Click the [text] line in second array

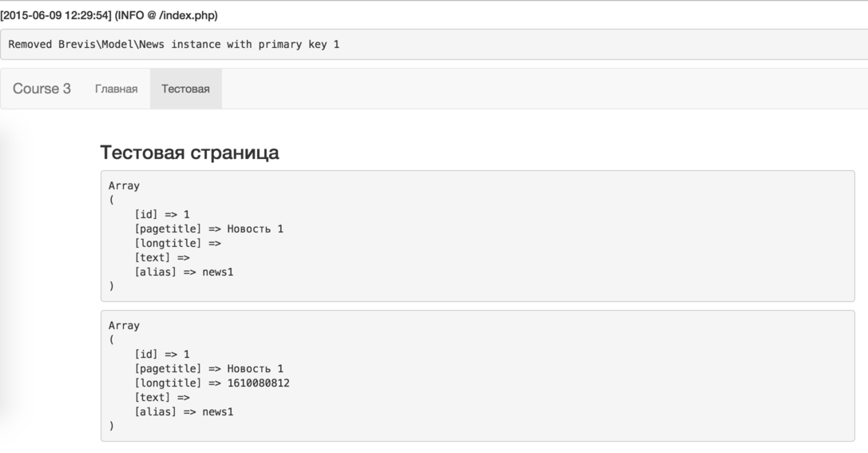[161, 398]
